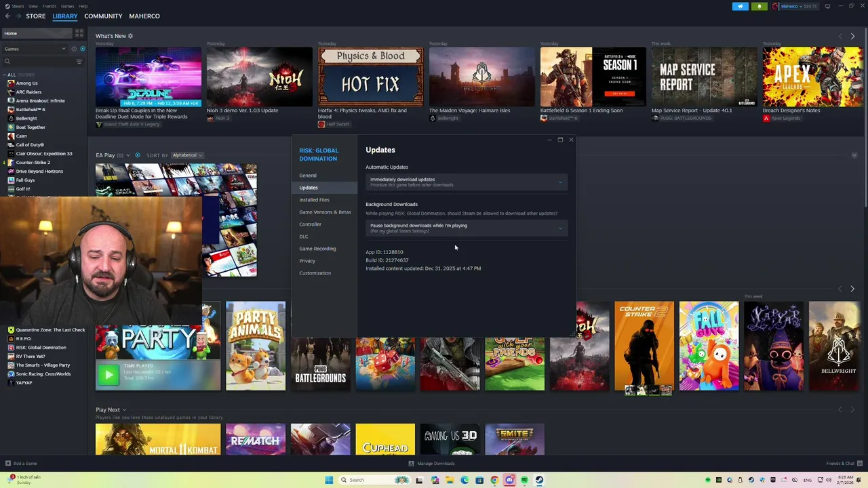Click the clock recent-activity filter icon in sidebar
Image resolution: width=868 pixels, height=488 pixels.
[x=74, y=49]
